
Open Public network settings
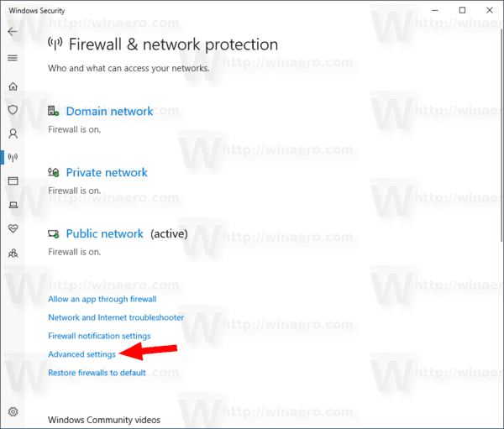(x=104, y=233)
